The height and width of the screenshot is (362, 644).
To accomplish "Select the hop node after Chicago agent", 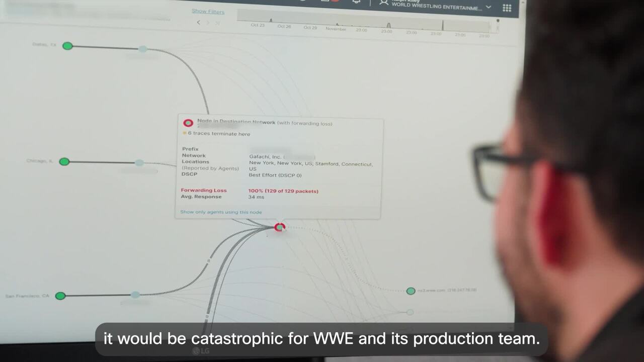I will pyautogui.click(x=139, y=162).
